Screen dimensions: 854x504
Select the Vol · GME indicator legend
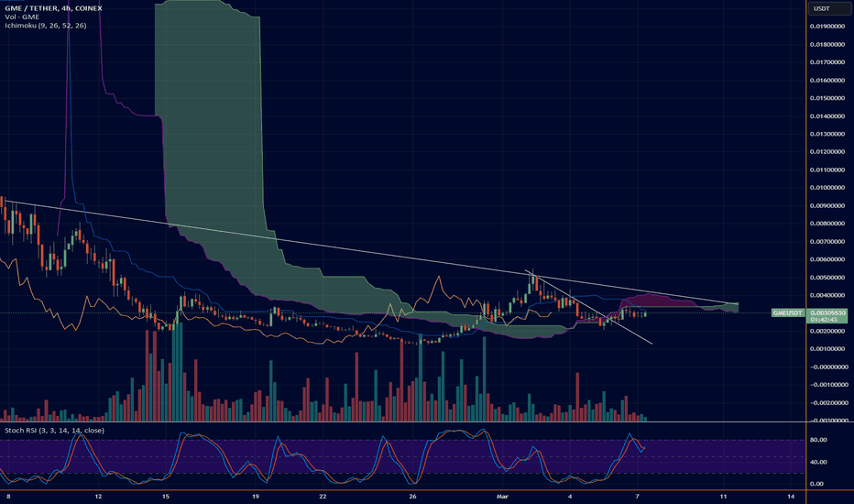coord(22,16)
